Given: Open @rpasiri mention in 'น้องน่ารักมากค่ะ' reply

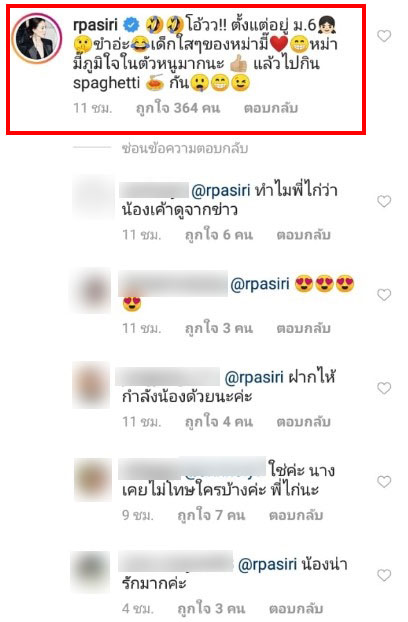Looking at the screenshot, I should click(268, 564).
